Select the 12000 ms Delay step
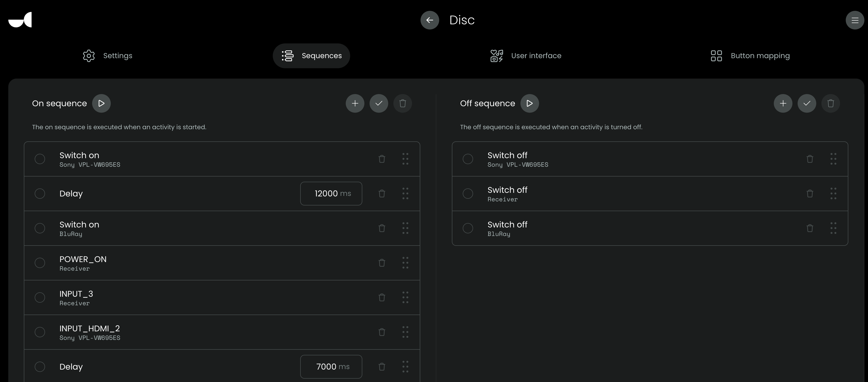868x382 pixels. click(40, 194)
